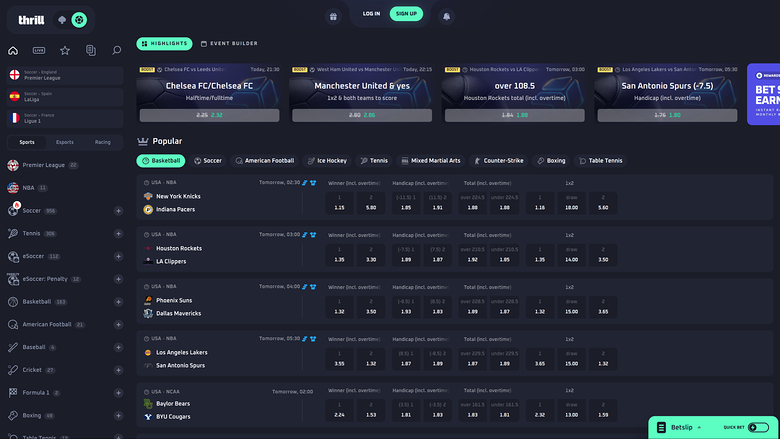Screen dimensions: 780x439
Task: Switch to Sports tab in sidebar
Action: pos(27,142)
